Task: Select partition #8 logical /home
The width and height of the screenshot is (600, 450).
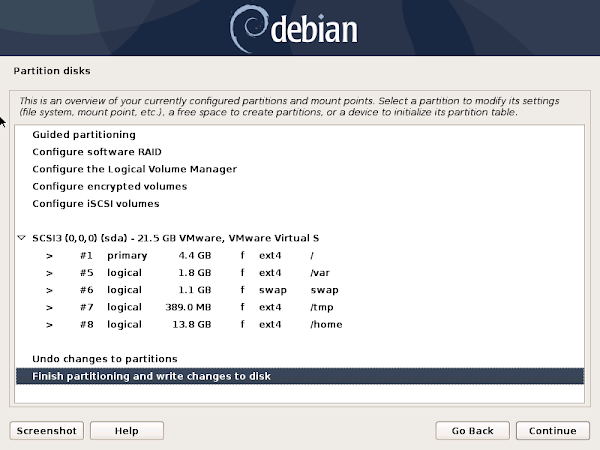Action: click(x=300, y=324)
